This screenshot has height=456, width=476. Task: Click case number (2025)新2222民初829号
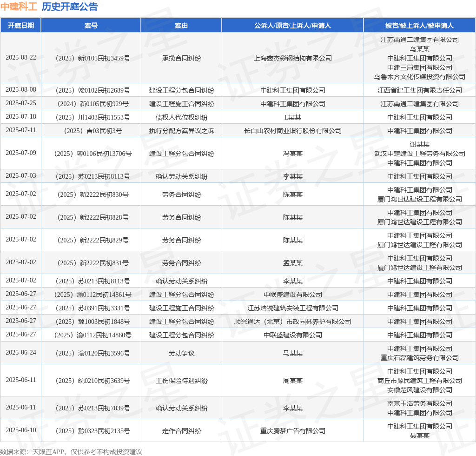91,240
